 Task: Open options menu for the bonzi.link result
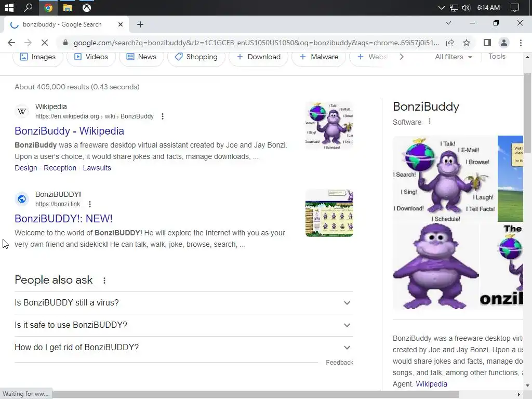pos(89,204)
